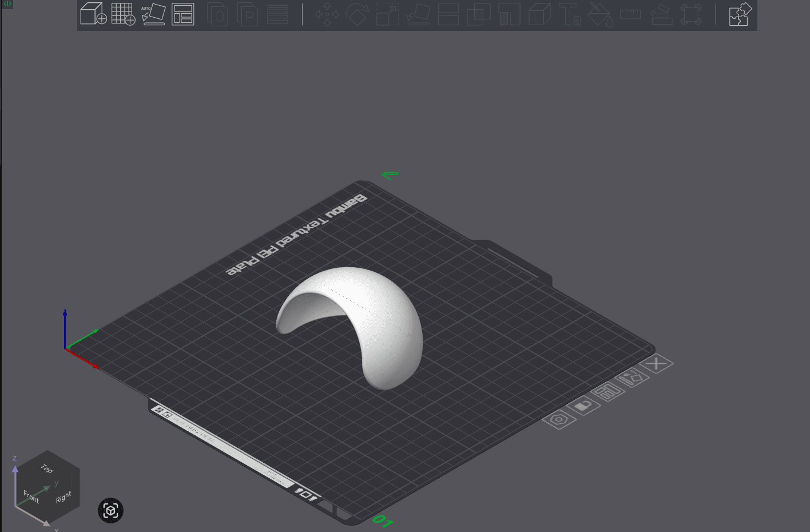The height and width of the screenshot is (532, 810).
Task: Open the Text shape tool
Action: point(570,14)
